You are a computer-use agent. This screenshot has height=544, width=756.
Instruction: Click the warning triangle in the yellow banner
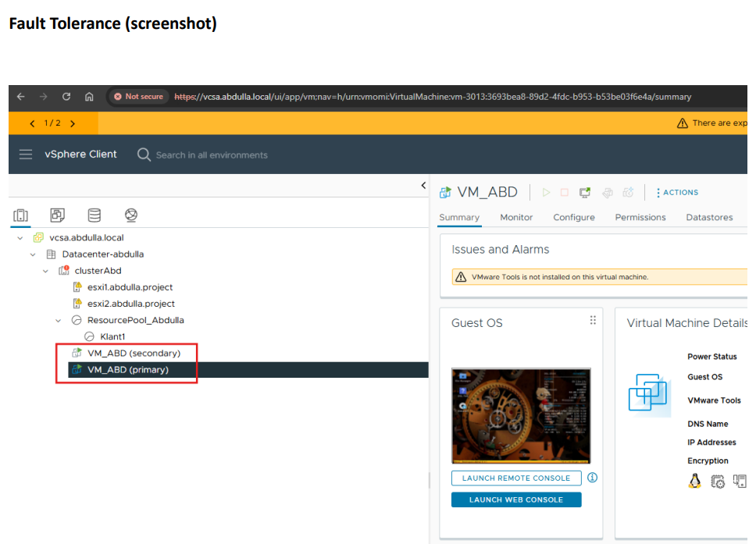pyautogui.click(x=683, y=123)
